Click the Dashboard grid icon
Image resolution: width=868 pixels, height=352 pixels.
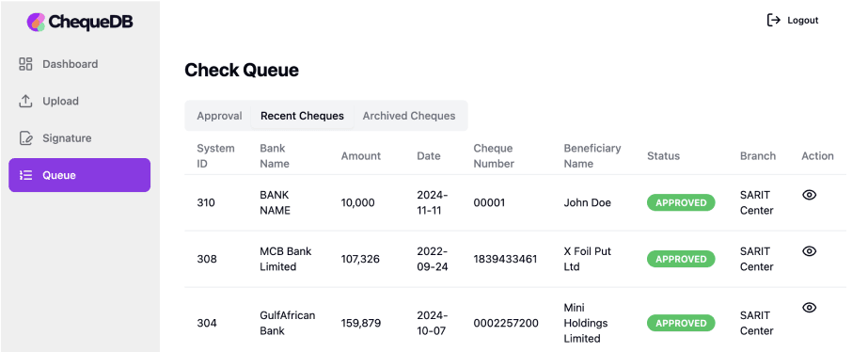click(x=25, y=64)
